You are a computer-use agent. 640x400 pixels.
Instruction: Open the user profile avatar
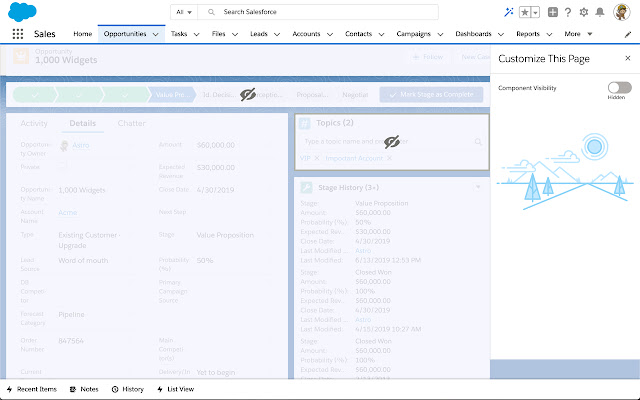click(x=624, y=12)
